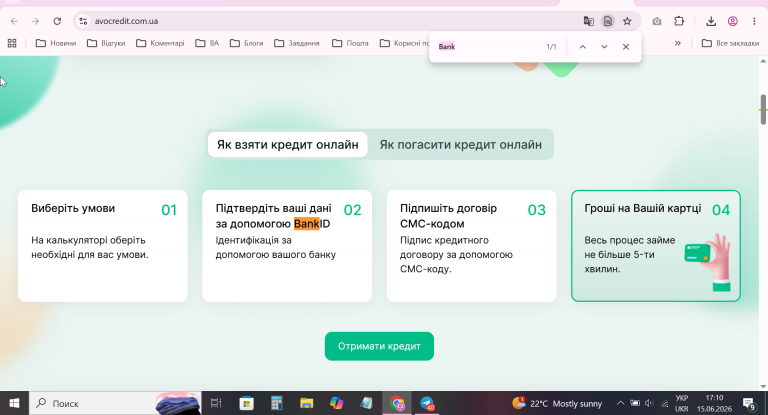The height and width of the screenshot is (415, 768).
Task: Open the notepad-style taskbar app icon
Action: [x=366, y=403]
